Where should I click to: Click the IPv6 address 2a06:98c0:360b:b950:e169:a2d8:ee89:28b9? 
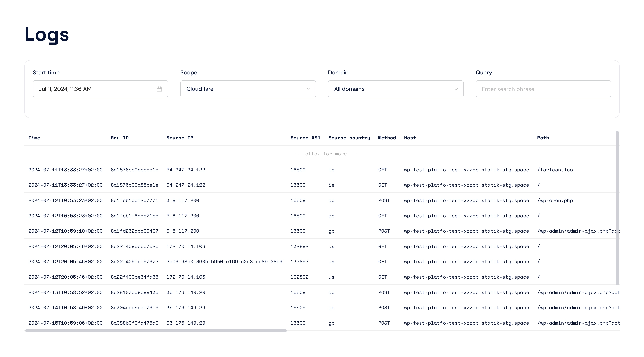tap(224, 261)
